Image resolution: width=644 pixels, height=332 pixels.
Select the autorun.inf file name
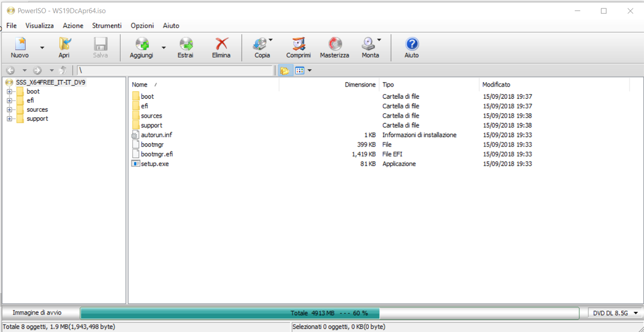(156, 135)
